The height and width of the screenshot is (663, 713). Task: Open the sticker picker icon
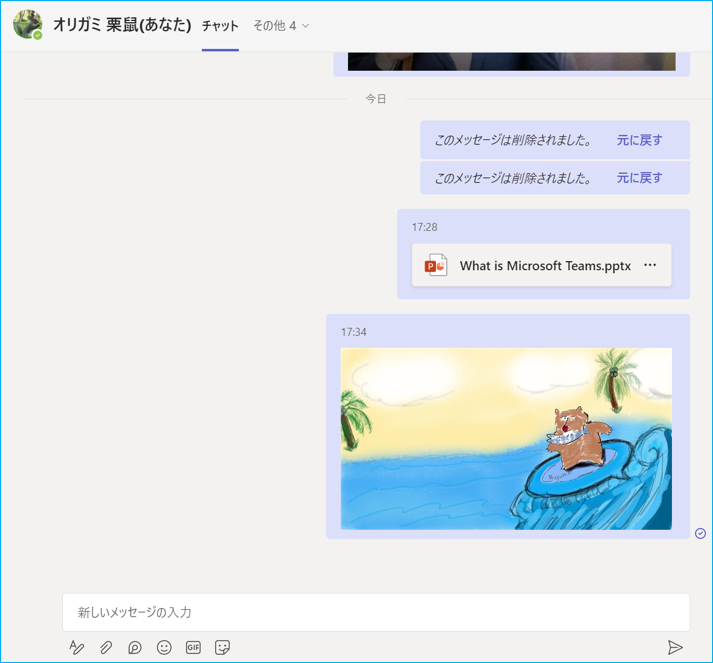click(x=223, y=648)
